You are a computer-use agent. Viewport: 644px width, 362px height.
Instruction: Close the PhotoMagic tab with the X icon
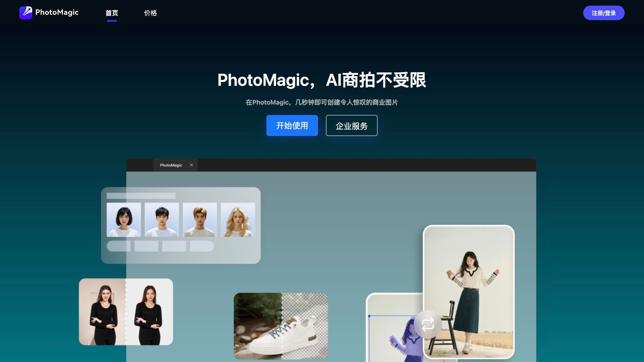tap(191, 165)
